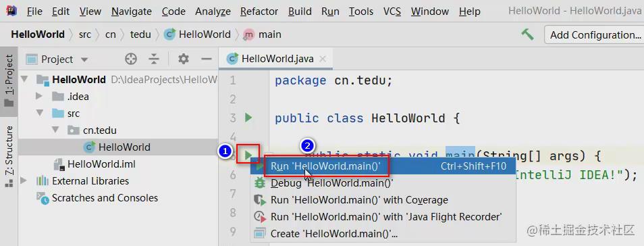
Task: Open Project panel settings gear
Action: point(183,59)
